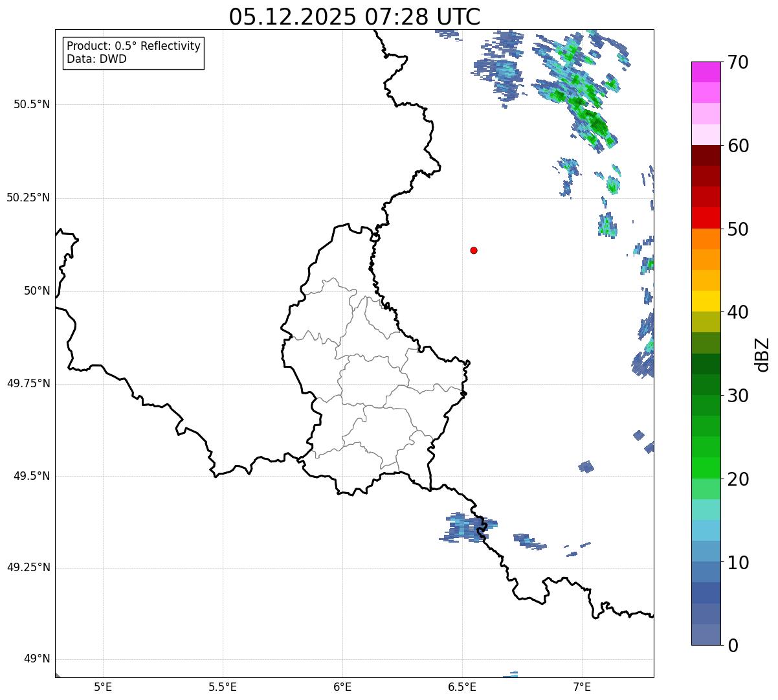Screen dimensions: 778x700
Task: Click the 50.5°N latitude label
Action: click(32, 104)
